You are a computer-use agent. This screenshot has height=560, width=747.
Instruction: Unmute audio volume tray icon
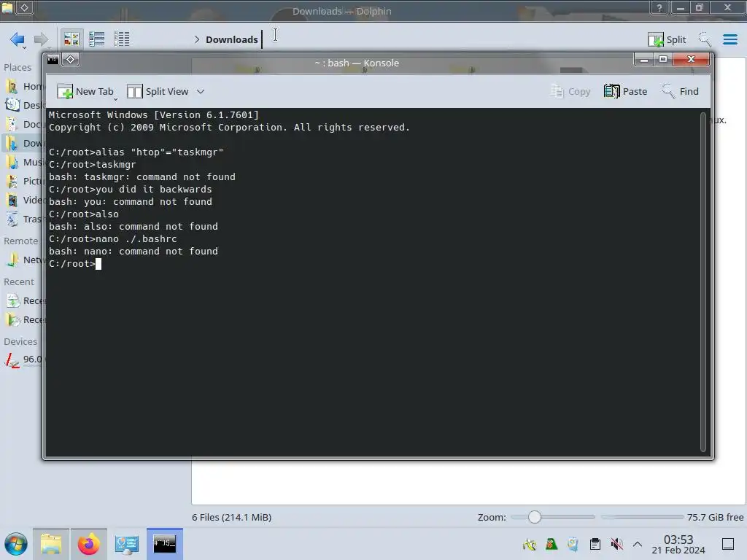tap(617, 544)
